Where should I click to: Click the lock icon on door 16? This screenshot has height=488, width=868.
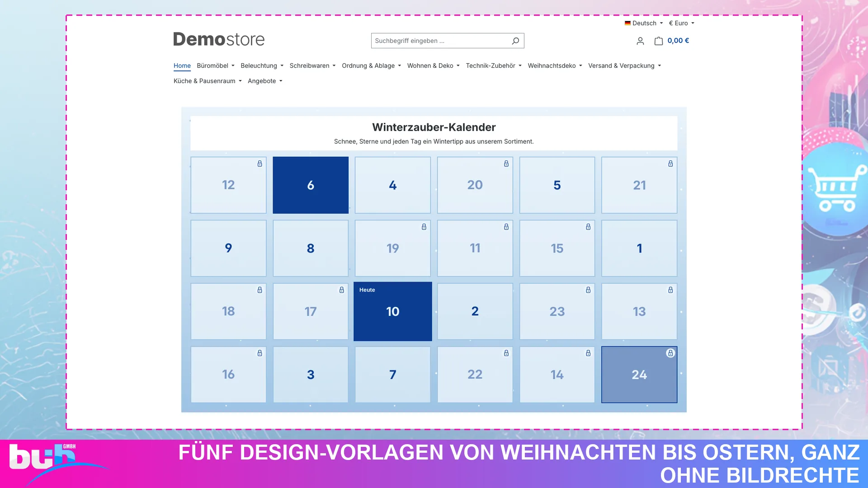pos(260,353)
